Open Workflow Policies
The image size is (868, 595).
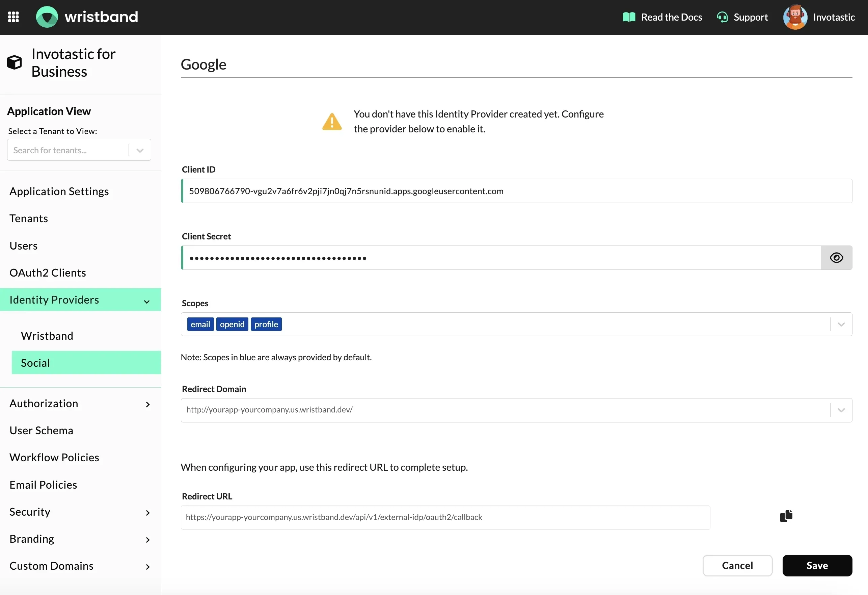pyautogui.click(x=54, y=458)
